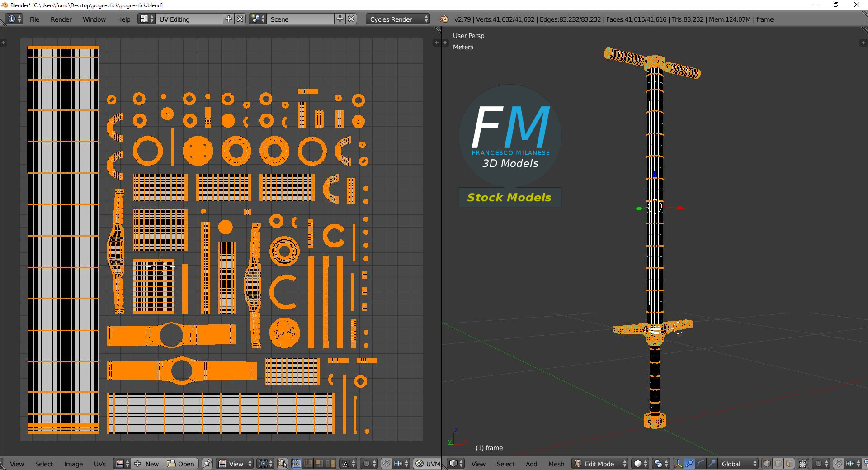Select the scale manipulator icon
This screenshot has width=868, height=470.
(x=712, y=464)
